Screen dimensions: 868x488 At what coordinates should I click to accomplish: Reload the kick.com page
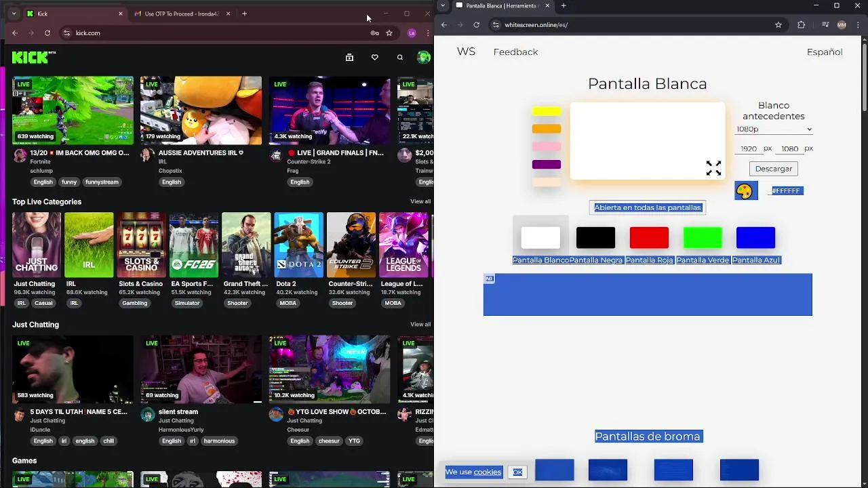(47, 33)
